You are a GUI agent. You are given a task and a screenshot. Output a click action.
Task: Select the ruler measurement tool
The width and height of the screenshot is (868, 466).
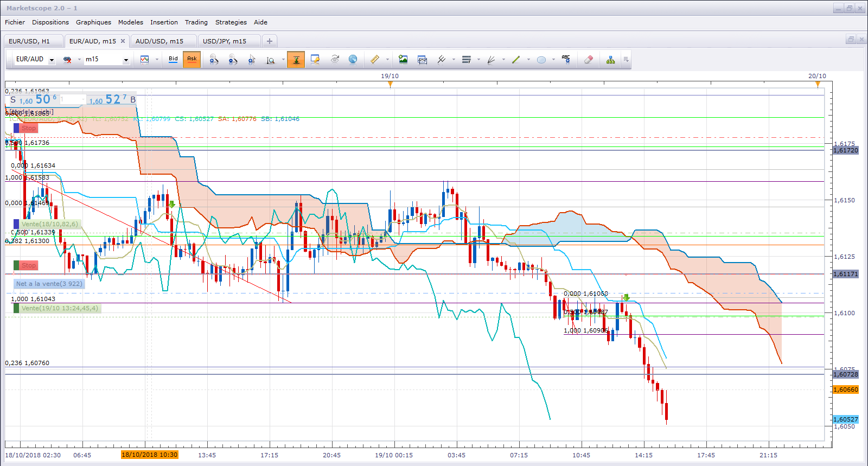pos(375,60)
